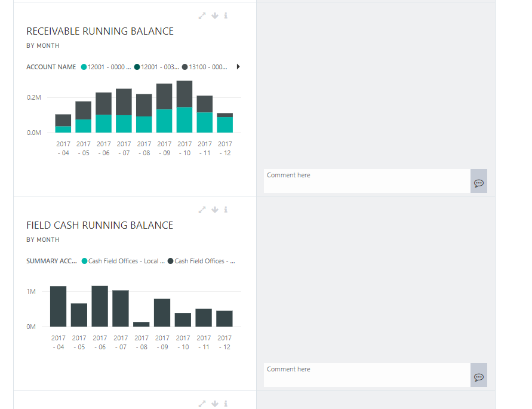The height and width of the screenshot is (409, 532).
Task: Open info for Receivable Running Balance
Action: [x=226, y=16]
